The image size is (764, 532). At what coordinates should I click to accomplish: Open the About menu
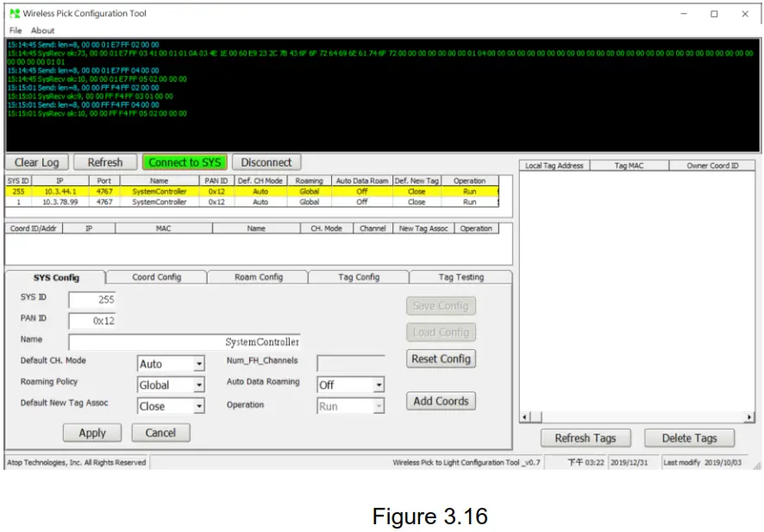tap(42, 30)
